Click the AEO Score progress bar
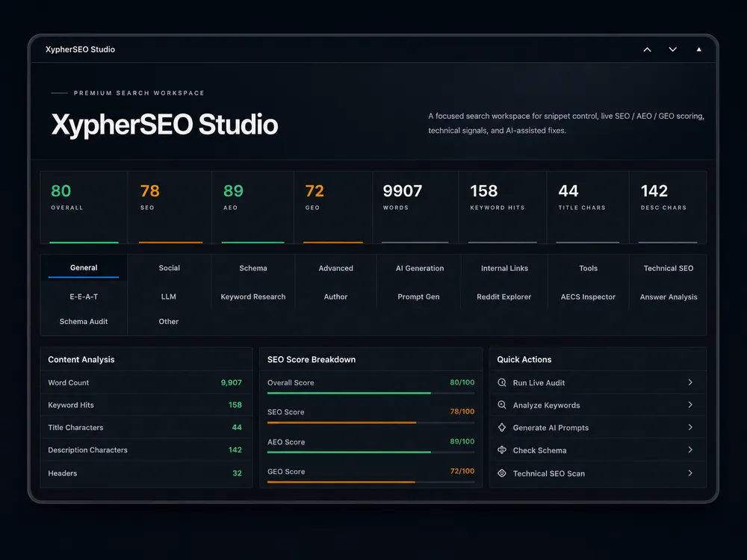The image size is (747, 560). click(x=371, y=452)
